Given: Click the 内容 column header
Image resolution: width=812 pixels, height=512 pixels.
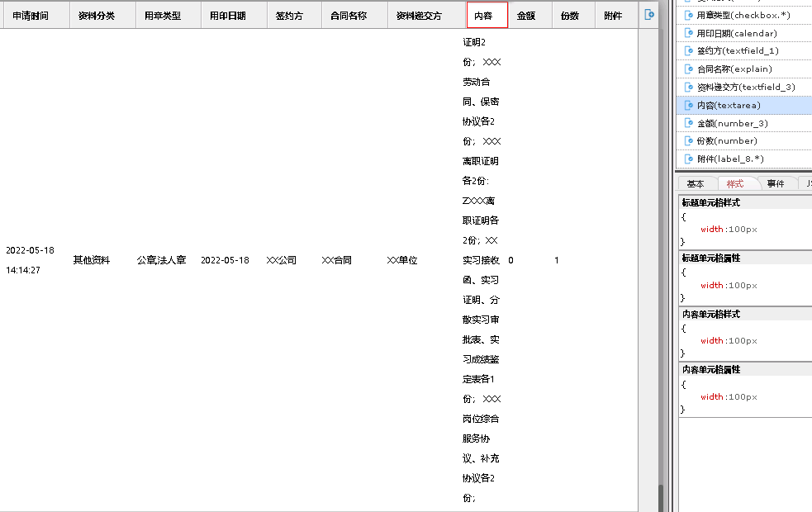Looking at the screenshot, I should (487, 16).
